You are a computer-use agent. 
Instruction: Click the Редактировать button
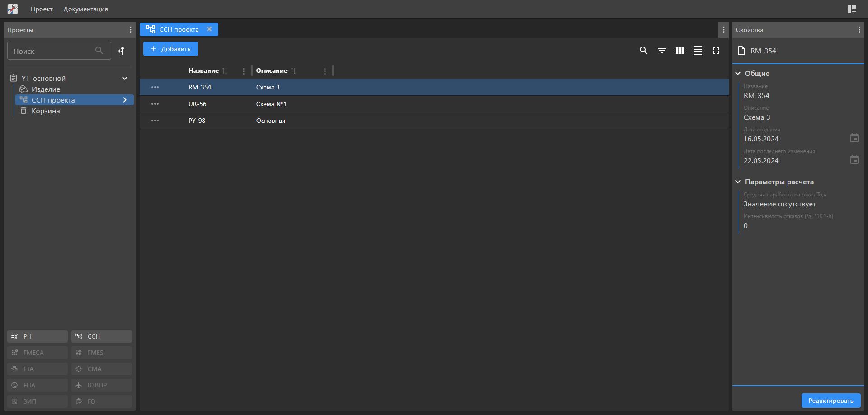pyautogui.click(x=830, y=401)
